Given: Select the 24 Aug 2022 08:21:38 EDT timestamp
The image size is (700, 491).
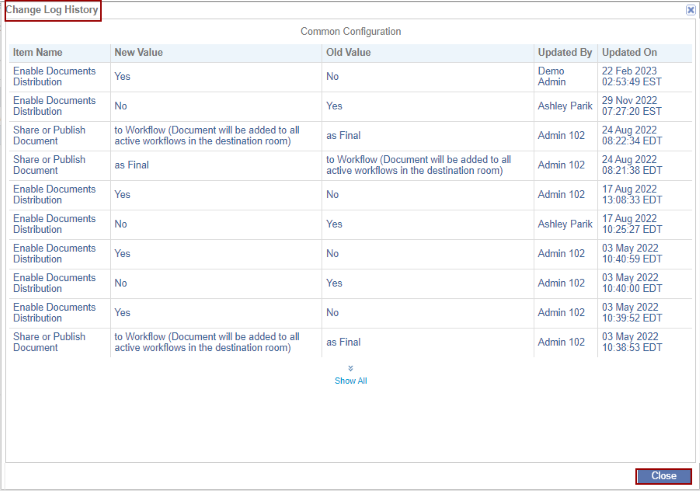Looking at the screenshot, I should pos(630,166).
